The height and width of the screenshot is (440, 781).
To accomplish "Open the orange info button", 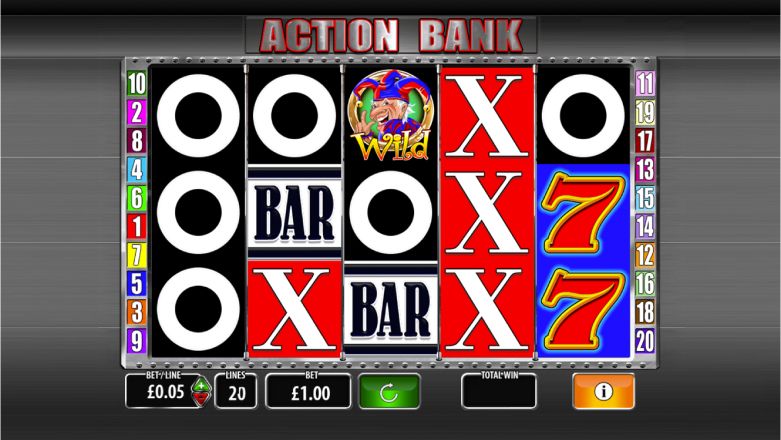I will tap(603, 392).
